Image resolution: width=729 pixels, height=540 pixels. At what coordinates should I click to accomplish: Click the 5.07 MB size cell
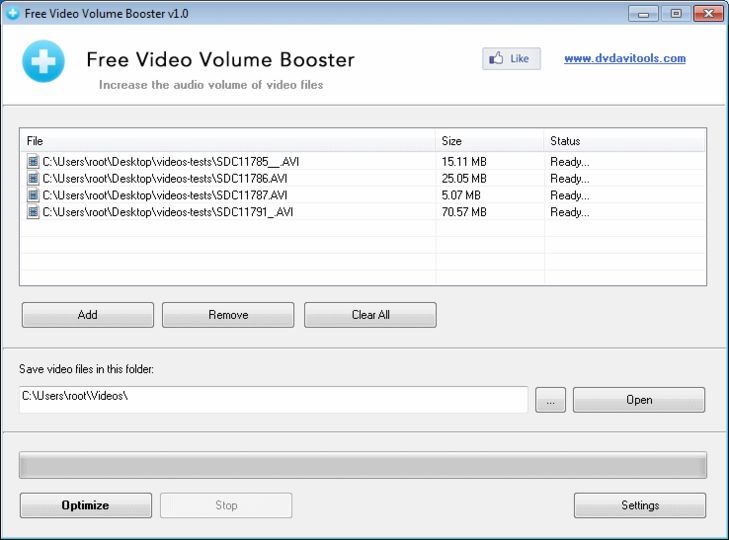[461, 195]
